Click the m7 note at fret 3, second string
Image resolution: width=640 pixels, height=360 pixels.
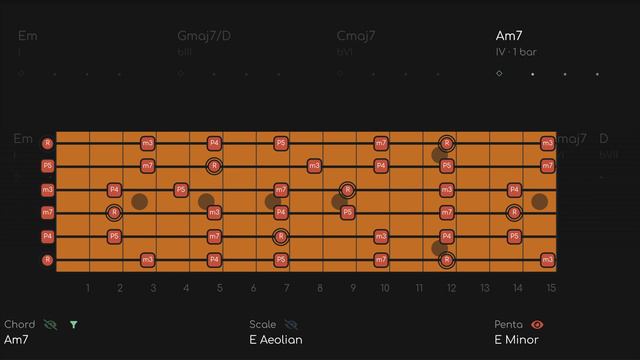147,166
